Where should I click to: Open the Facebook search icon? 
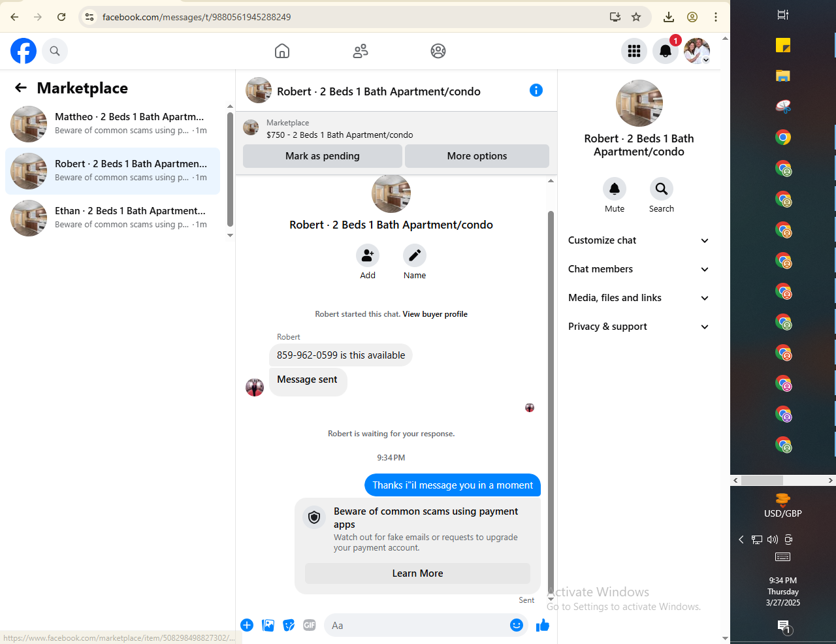coord(55,51)
